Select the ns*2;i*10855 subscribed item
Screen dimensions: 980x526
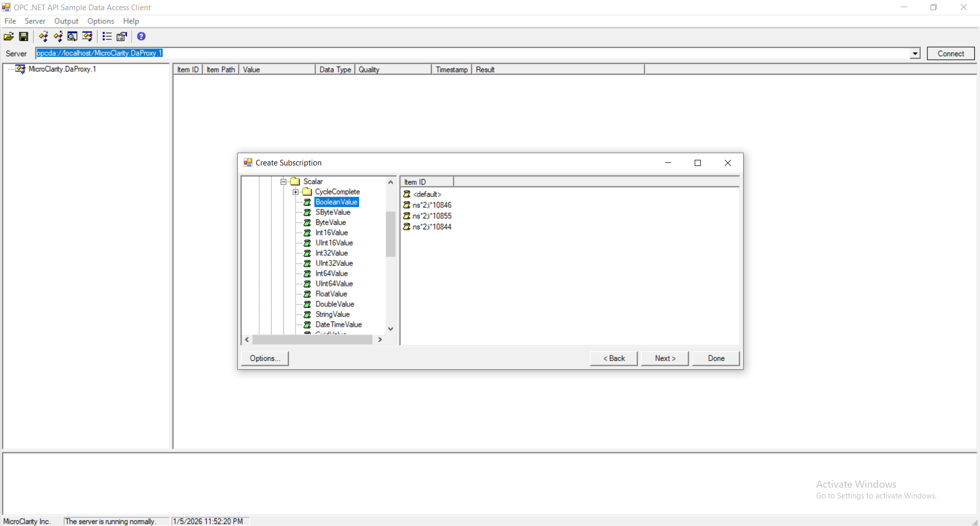pos(432,216)
